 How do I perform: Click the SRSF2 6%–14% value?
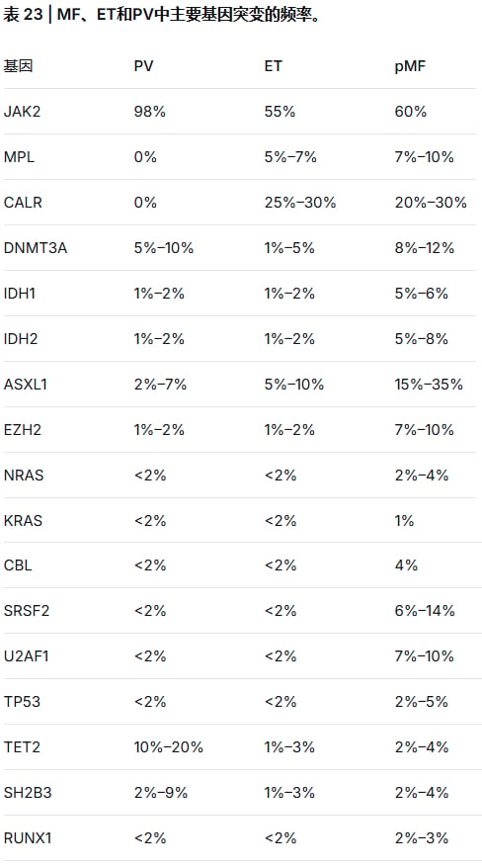[x=425, y=610]
